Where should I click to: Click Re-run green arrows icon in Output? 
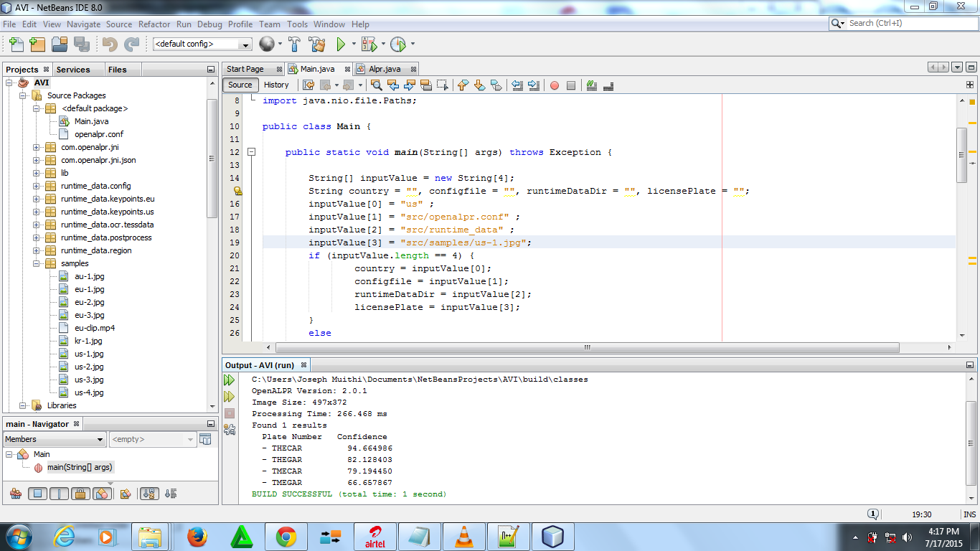click(229, 380)
